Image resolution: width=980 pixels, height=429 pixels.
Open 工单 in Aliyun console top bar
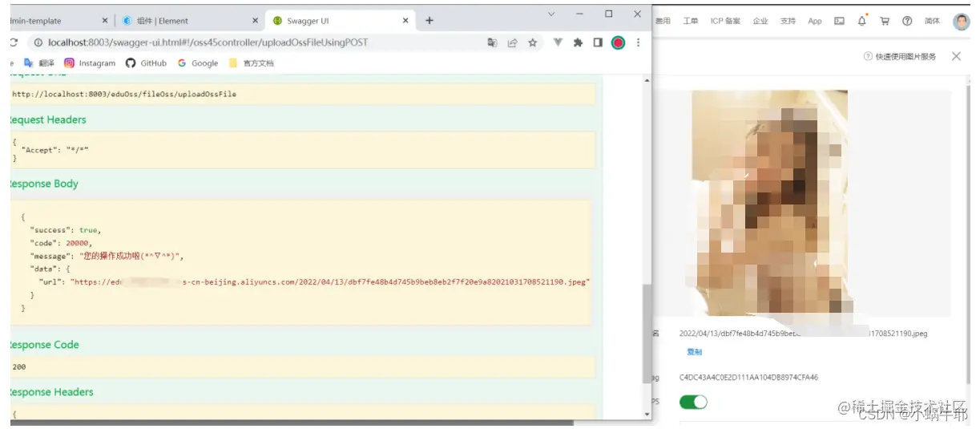click(x=690, y=21)
